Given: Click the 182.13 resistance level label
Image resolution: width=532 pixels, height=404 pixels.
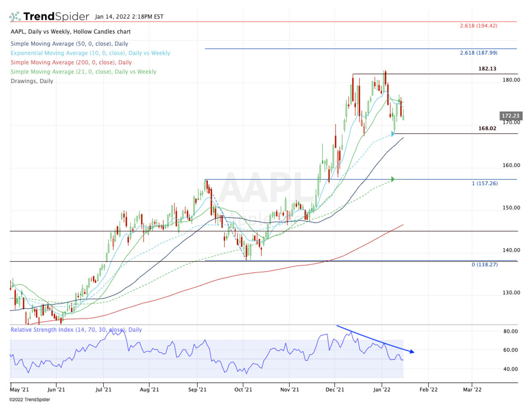Looking at the screenshot, I should (x=487, y=69).
